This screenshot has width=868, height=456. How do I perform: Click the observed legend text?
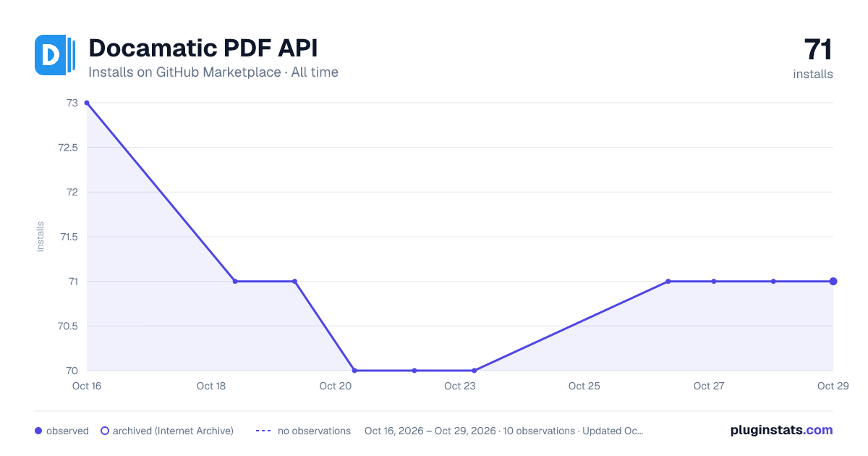click(x=67, y=431)
